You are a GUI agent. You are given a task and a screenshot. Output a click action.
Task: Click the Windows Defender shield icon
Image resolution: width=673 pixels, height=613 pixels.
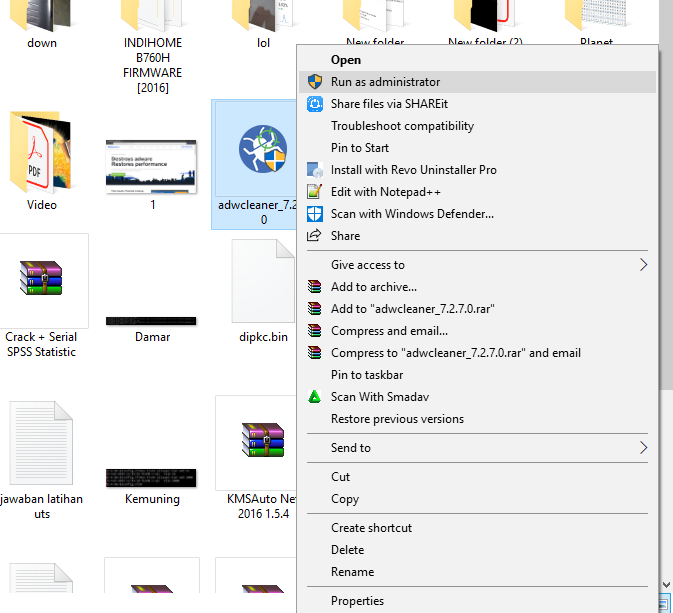[315, 214]
